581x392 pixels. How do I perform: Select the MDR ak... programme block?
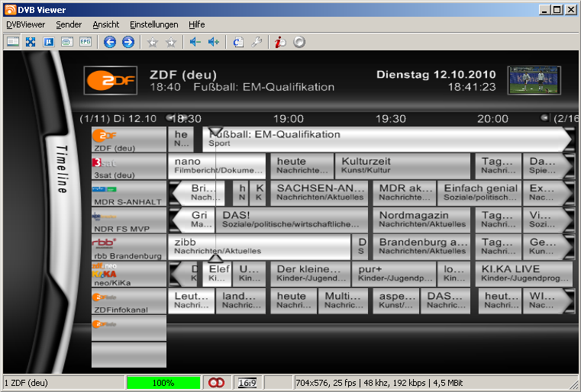pyautogui.click(x=404, y=193)
